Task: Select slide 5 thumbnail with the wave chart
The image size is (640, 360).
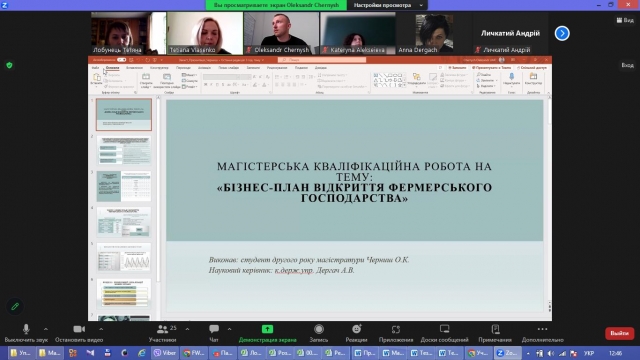Action: pyautogui.click(x=124, y=258)
